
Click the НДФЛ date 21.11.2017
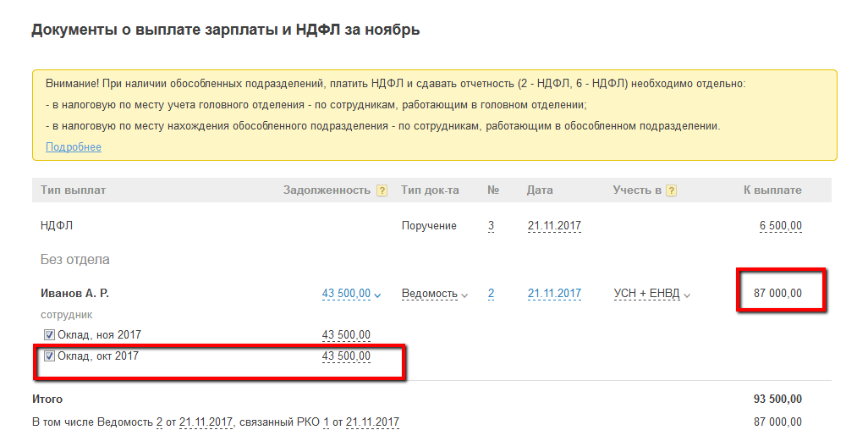pyautogui.click(x=554, y=226)
